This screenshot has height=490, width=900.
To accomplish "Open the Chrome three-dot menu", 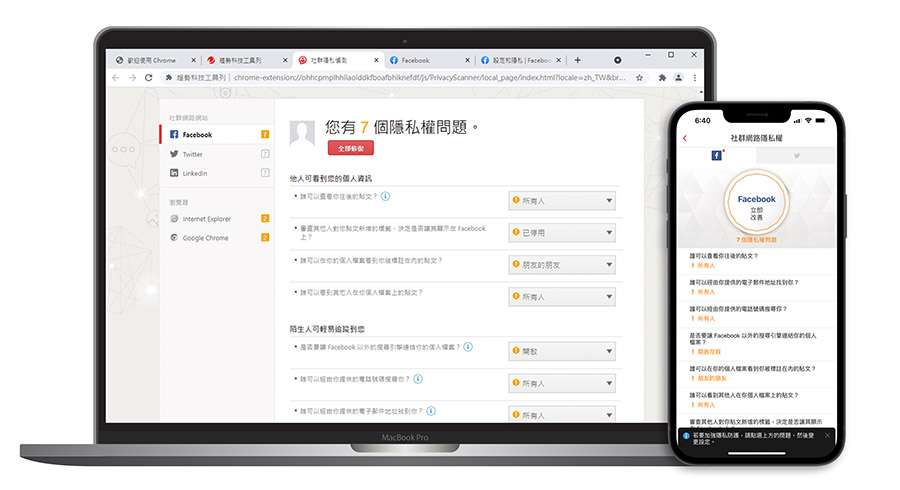I will click(x=695, y=77).
